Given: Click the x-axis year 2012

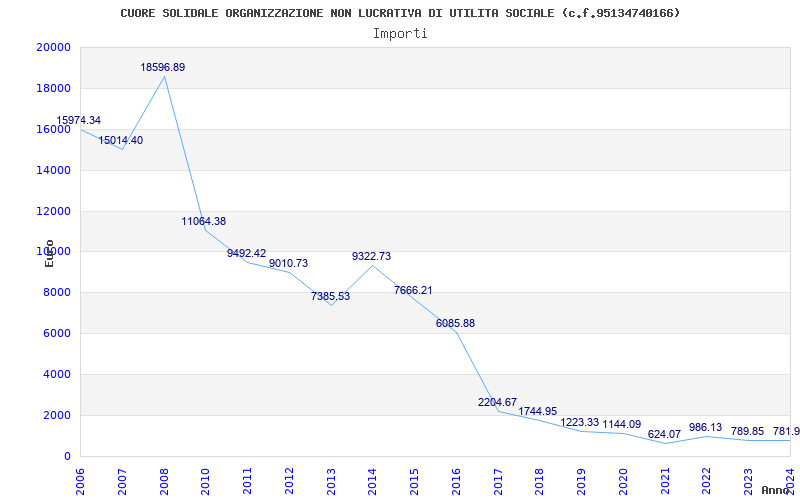Looking at the screenshot, I should point(289,482).
